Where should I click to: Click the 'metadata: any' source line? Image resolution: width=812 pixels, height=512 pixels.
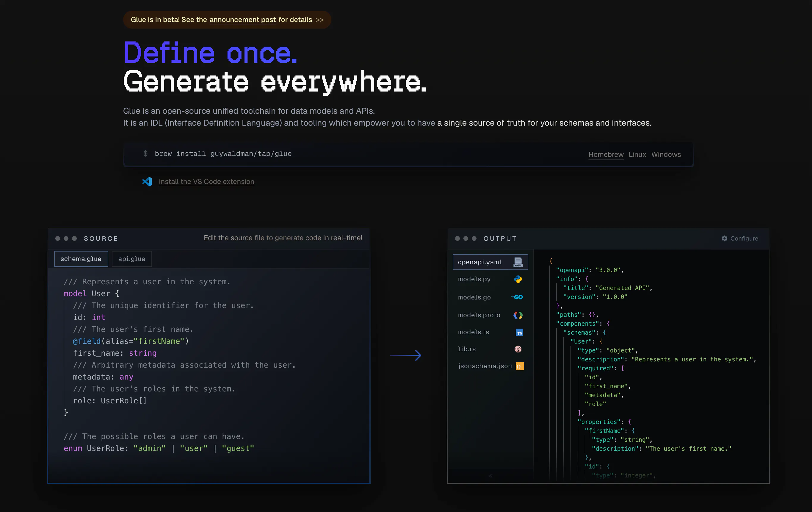coord(103,377)
